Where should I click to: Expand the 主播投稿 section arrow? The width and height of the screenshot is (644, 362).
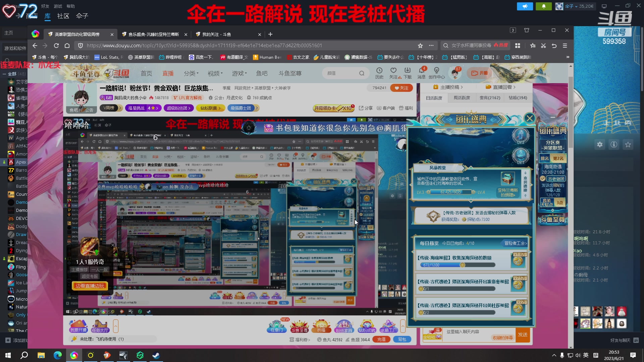coord(462,87)
